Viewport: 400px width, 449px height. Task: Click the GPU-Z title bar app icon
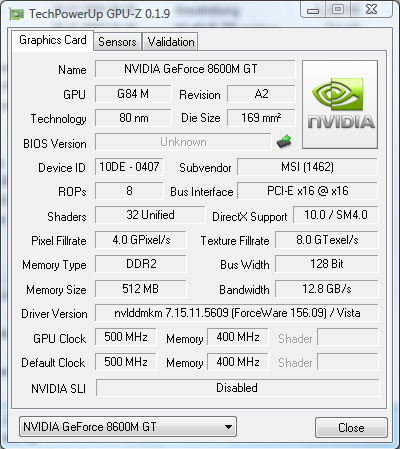[16, 14]
